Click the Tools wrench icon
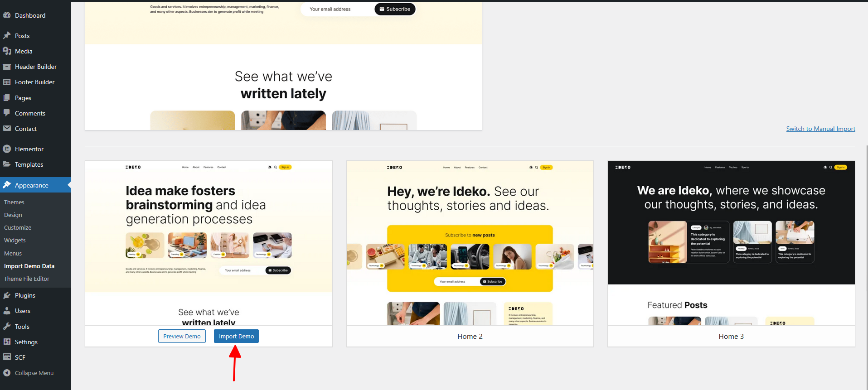Screen dimensions: 868x390 point(7,326)
